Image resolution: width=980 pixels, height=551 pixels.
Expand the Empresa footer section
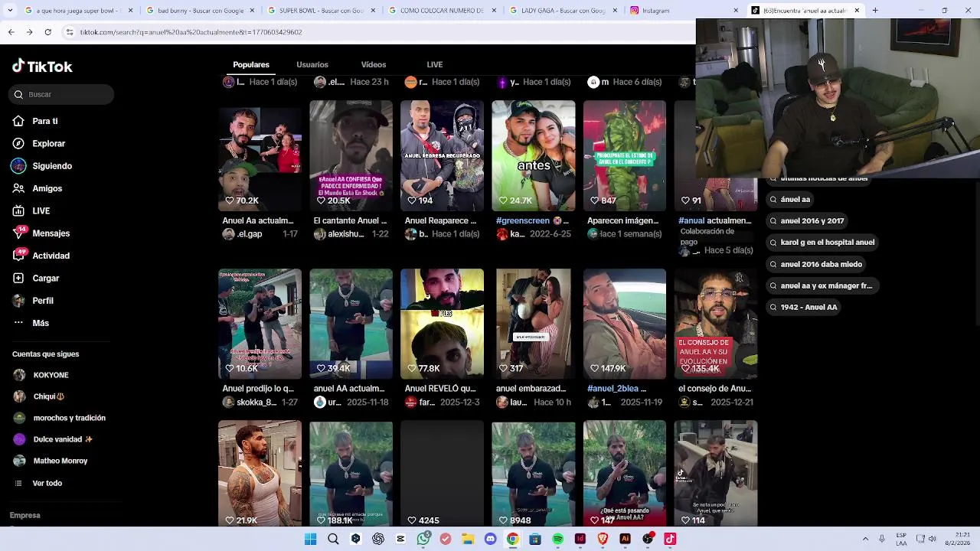(25, 515)
